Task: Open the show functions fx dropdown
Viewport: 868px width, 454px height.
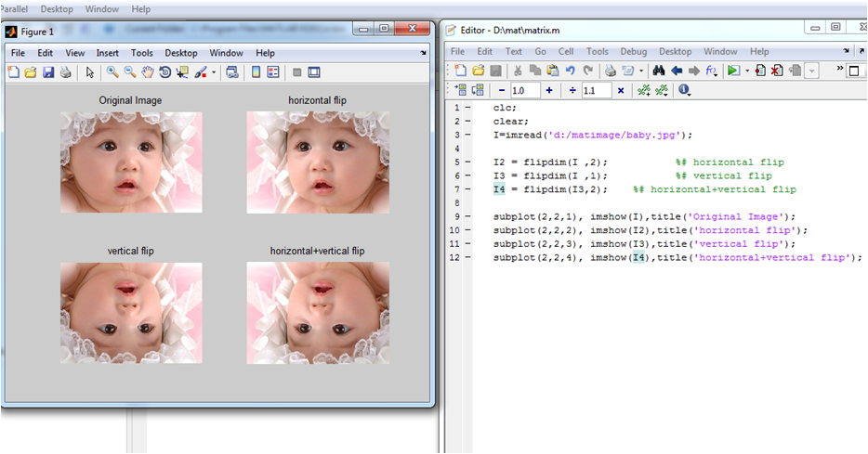Action: [x=712, y=71]
